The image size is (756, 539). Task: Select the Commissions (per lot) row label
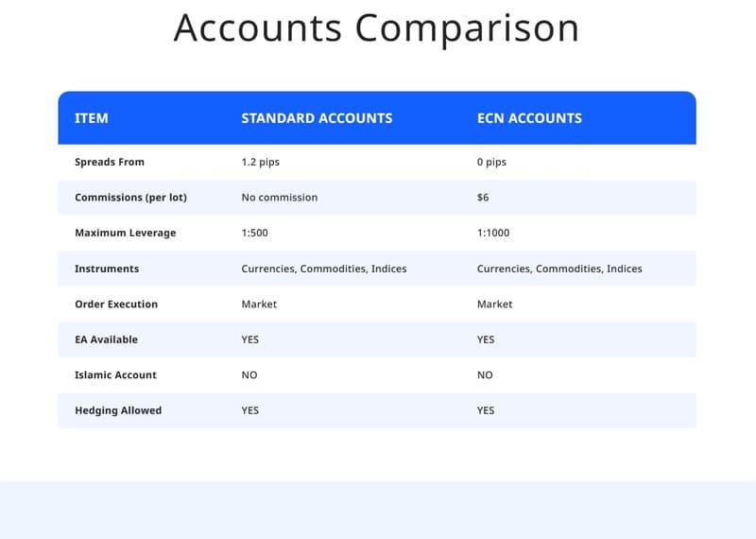tap(130, 198)
